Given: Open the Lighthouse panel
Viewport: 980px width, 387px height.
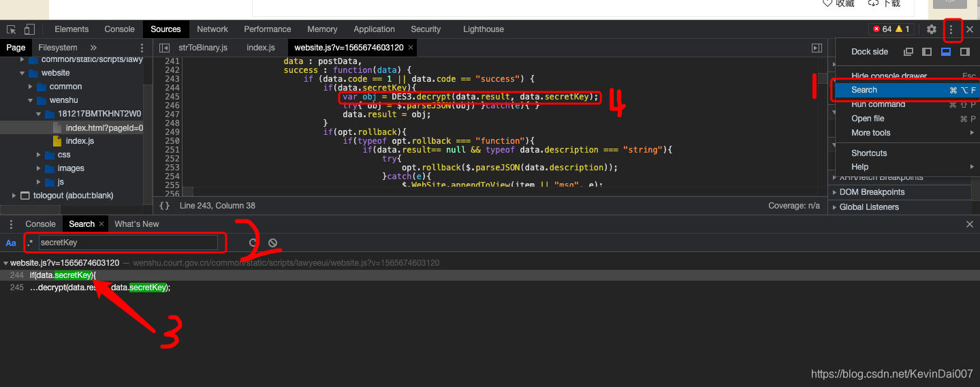Looking at the screenshot, I should click(484, 29).
